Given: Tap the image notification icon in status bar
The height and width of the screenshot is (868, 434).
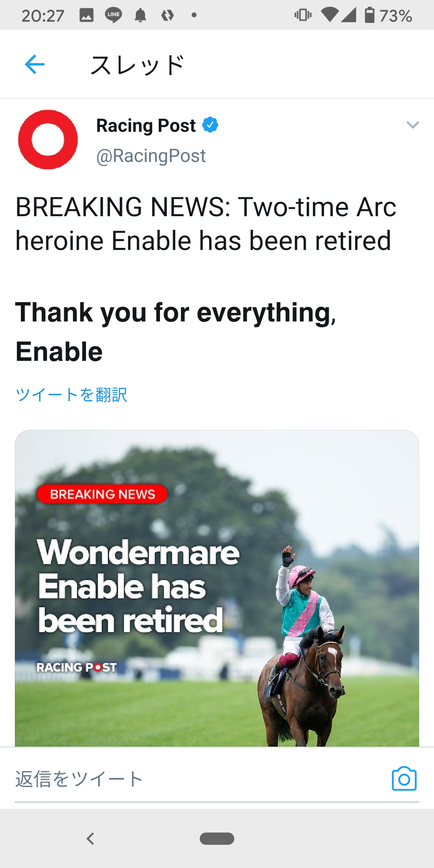Looking at the screenshot, I should (x=86, y=15).
